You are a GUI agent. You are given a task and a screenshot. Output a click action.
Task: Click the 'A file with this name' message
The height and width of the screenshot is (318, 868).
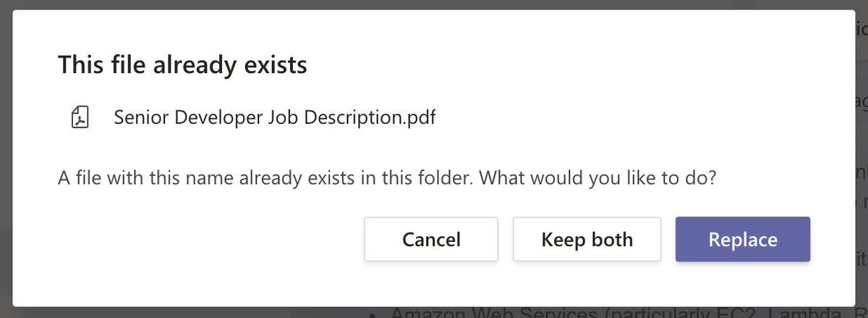coord(265,177)
